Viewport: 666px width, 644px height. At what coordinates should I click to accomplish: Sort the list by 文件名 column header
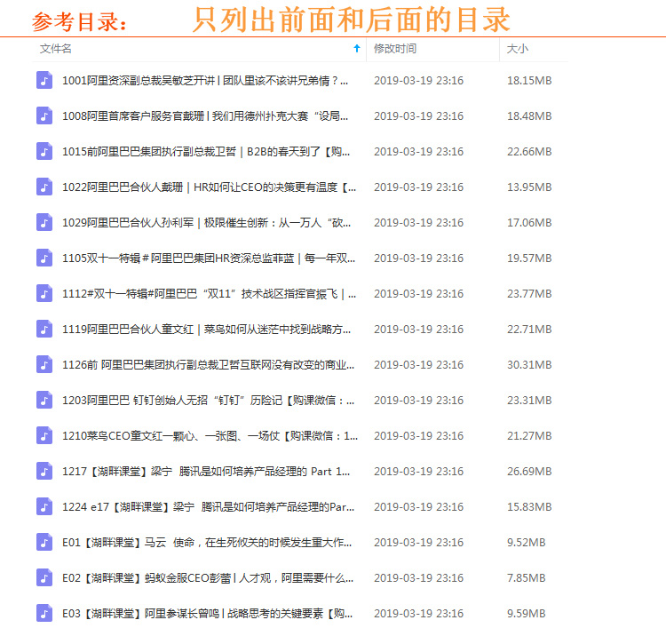(x=56, y=49)
